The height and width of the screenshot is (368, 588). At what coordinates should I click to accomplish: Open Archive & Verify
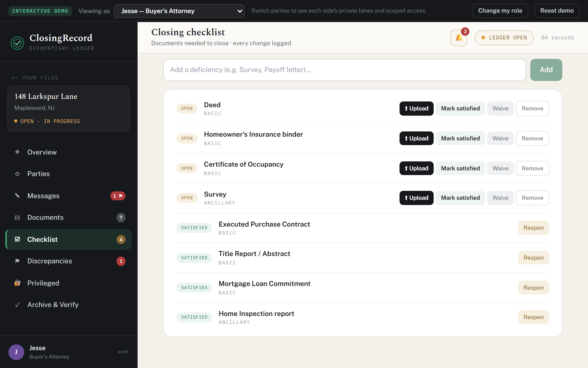click(x=69, y=305)
